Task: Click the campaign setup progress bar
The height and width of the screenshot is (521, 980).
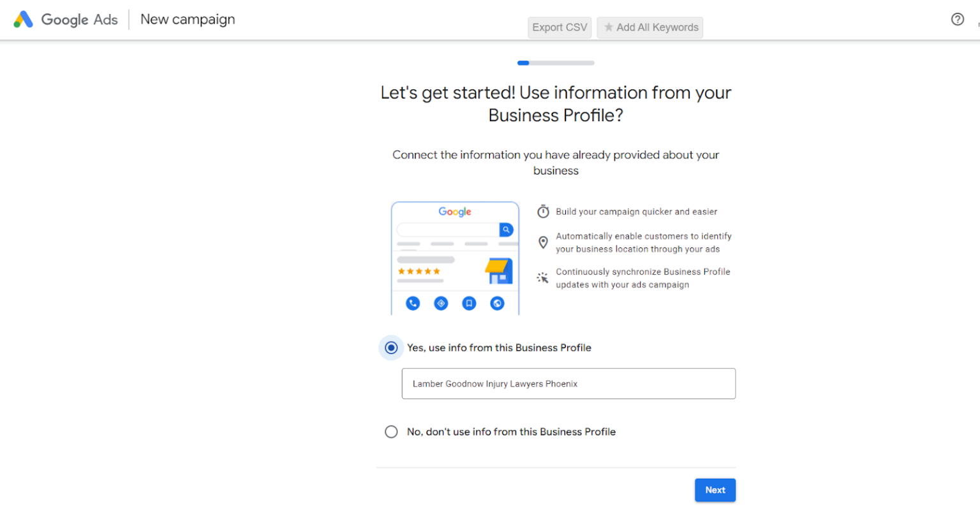Action: tap(556, 63)
